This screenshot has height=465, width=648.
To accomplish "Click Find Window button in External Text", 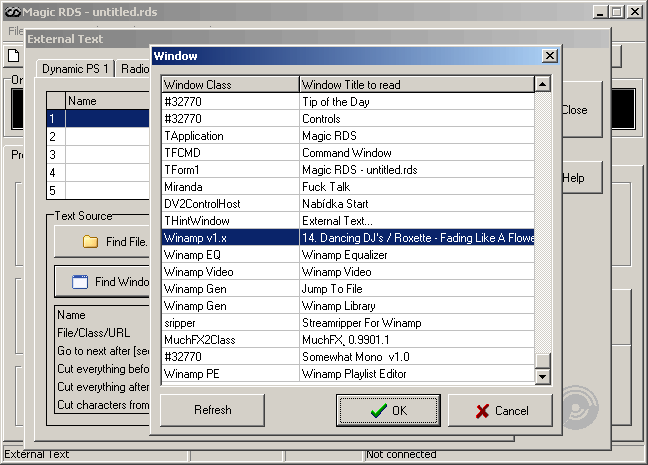I will click(102, 281).
